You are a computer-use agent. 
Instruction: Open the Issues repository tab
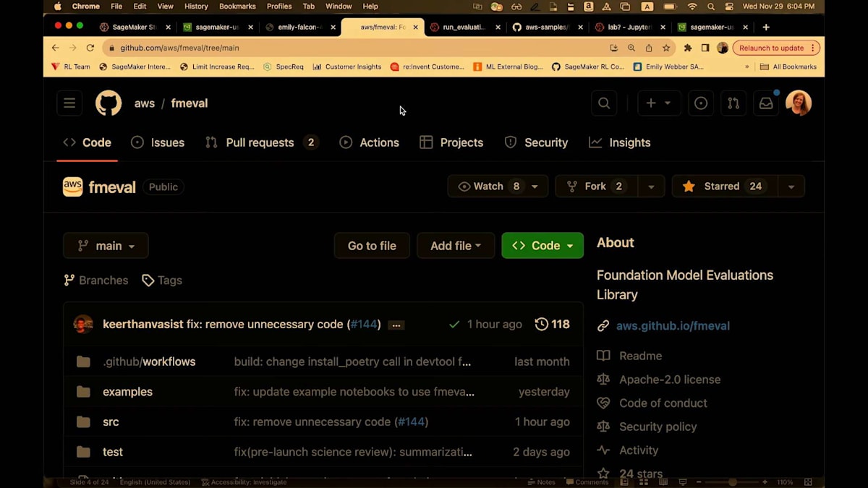pos(158,142)
